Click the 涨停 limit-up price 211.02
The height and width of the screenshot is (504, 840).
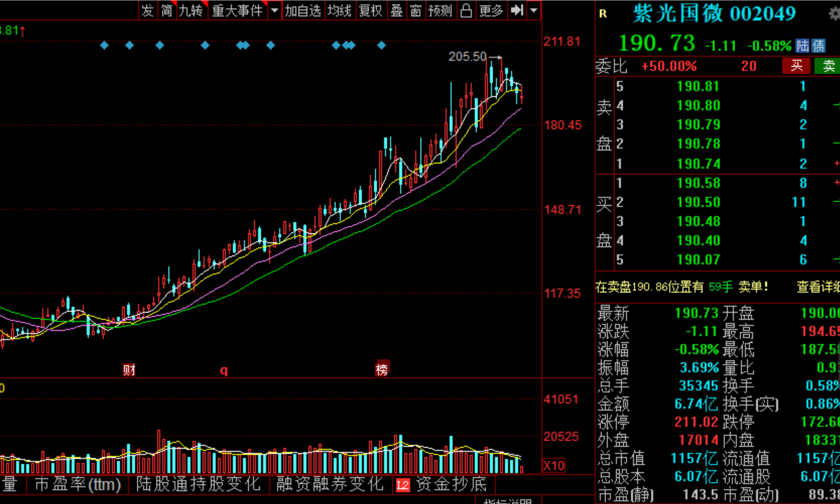pyautogui.click(x=697, y=422)
